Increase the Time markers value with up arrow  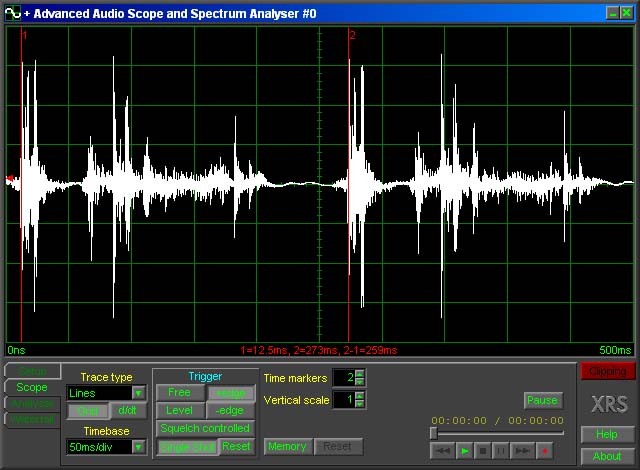[x=360, y=373]
